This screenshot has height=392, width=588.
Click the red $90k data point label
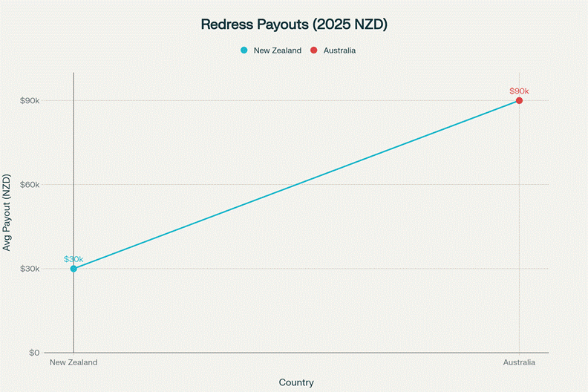pos(519,91)
